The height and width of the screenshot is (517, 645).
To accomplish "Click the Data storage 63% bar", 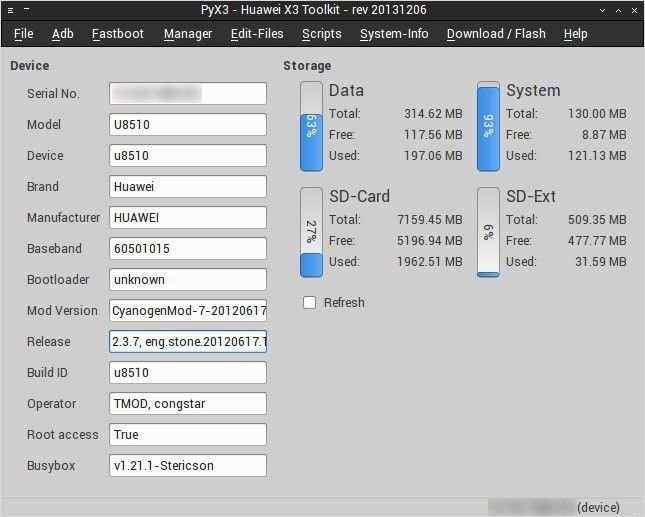I will [x=311, y=126].
